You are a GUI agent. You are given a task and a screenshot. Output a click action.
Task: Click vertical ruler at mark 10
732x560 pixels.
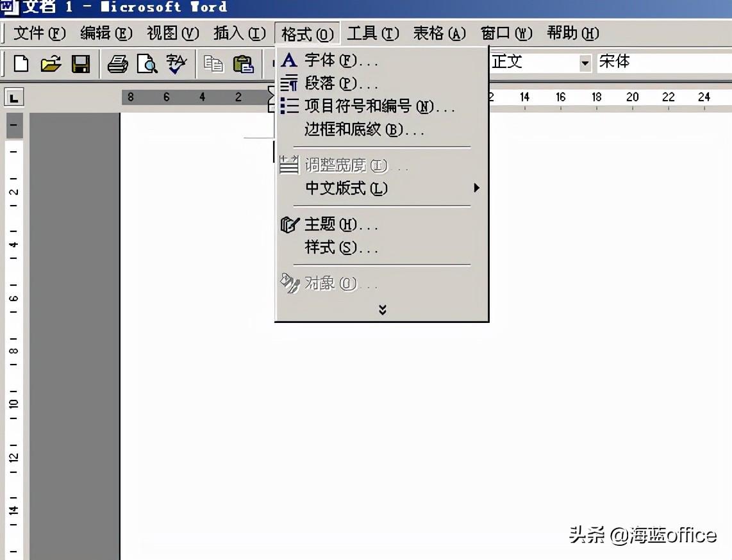(x=13, y=404)
